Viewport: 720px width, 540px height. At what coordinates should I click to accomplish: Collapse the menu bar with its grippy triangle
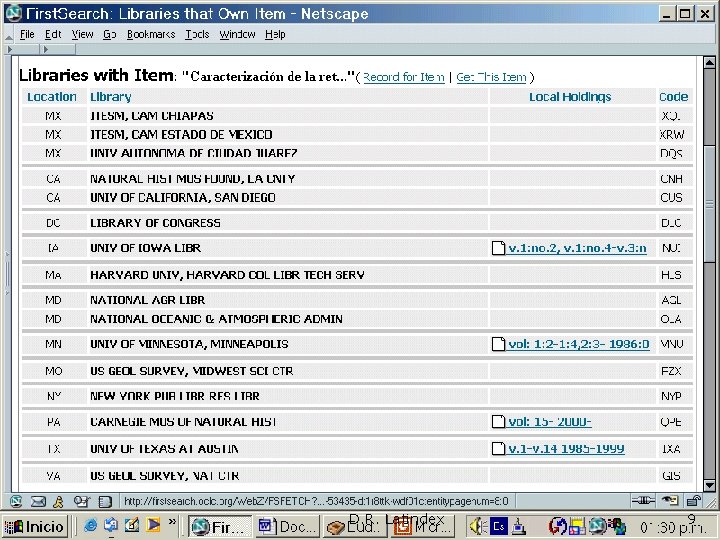pyautogui.click(x=8, y=36)
